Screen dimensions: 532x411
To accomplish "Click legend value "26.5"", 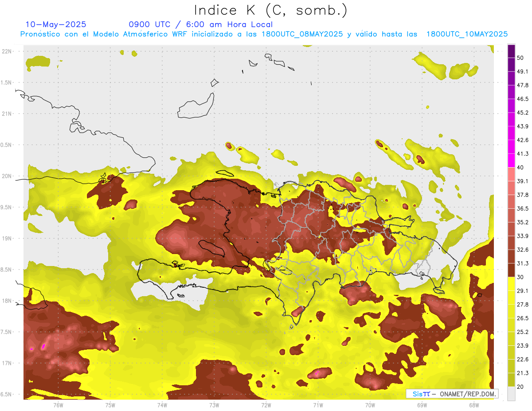I will click(523, 318).
